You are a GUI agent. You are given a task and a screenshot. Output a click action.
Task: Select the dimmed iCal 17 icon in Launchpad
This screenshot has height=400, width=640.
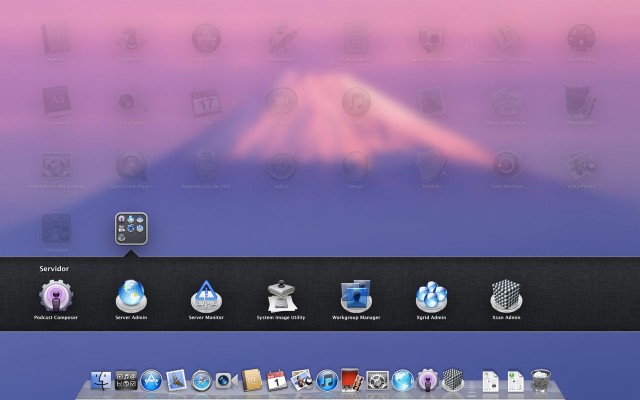[x=206, y=102]
